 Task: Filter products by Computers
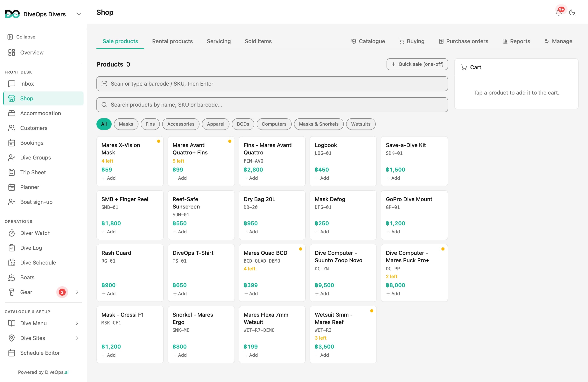pos(274,124)
